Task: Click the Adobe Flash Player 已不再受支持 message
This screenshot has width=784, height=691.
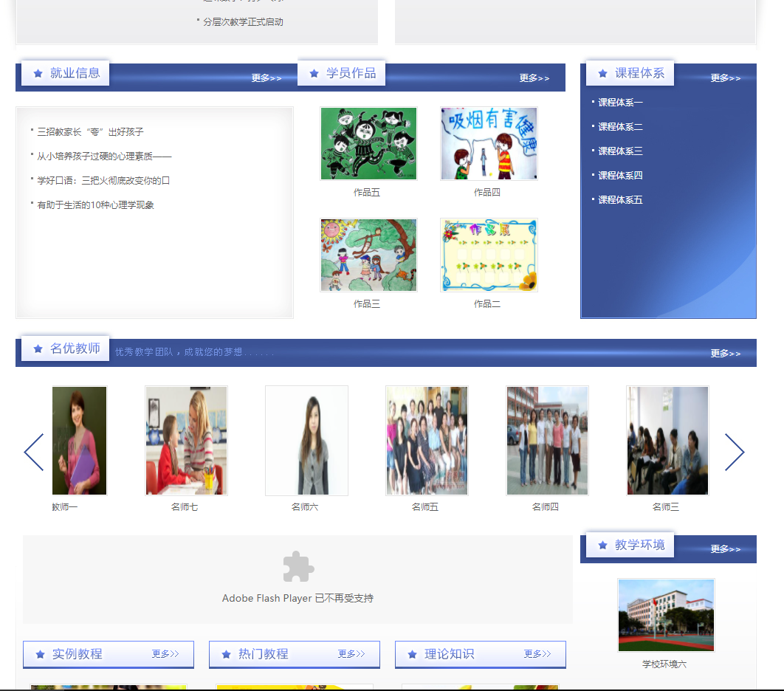Action: tap(298, 599)
